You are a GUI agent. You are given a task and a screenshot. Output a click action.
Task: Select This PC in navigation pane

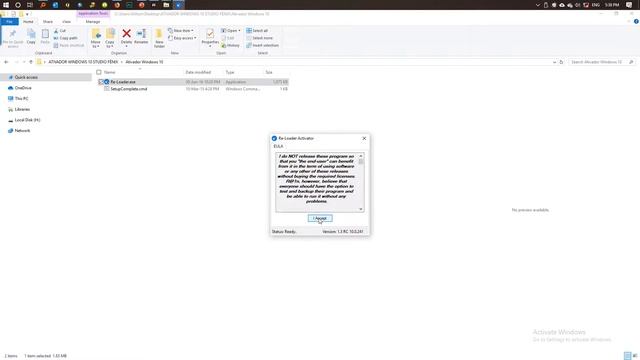pyautogui.click(x=21, y=98)
